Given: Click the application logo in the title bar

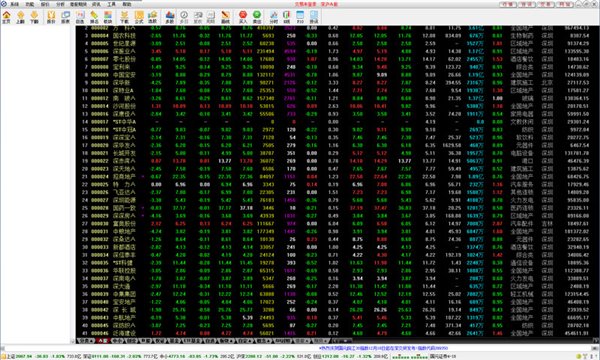Looking at the screenshot, I should pyautogui.click(x=3, y=4).
